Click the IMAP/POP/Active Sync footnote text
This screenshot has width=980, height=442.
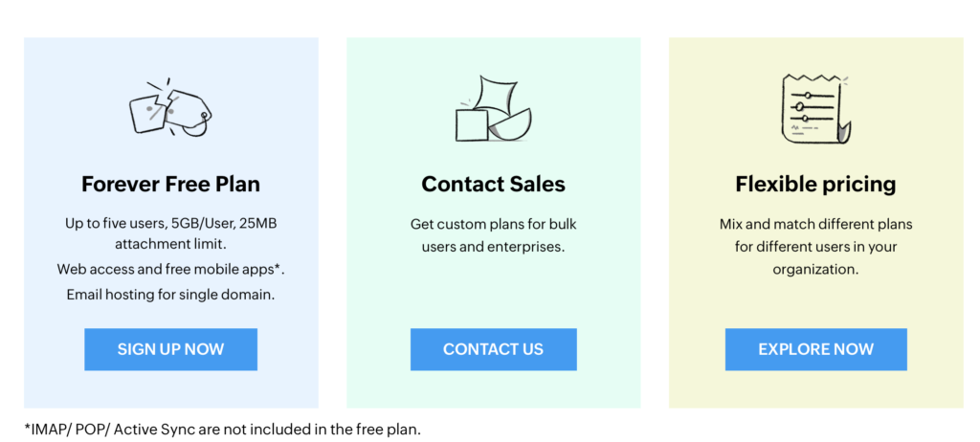[x=222, y=429]
